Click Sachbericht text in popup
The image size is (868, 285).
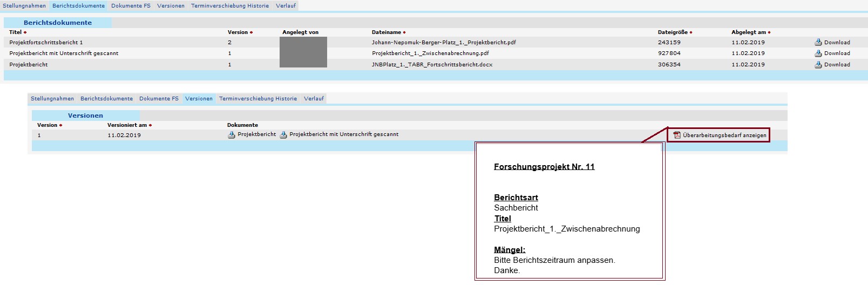pyautogui.click(x=516, y=208)
